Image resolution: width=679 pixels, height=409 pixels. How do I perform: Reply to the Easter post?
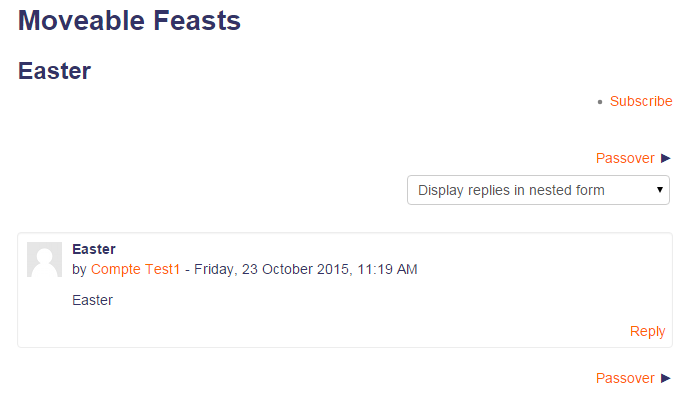(647, 331)
